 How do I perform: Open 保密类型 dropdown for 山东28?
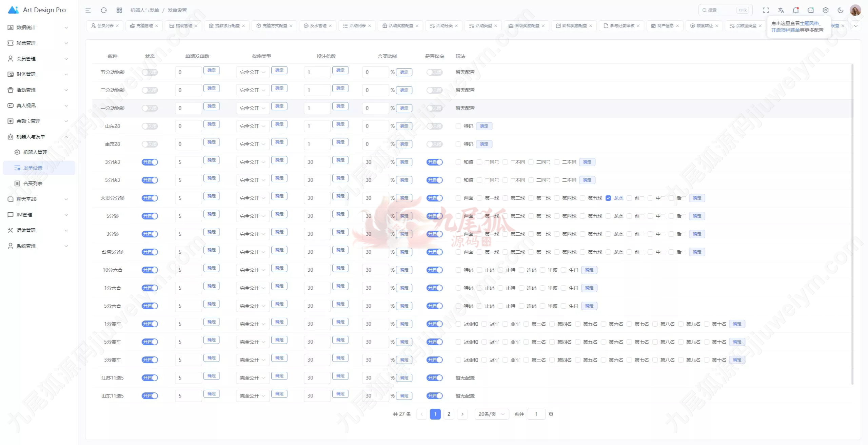coord(253,126)
